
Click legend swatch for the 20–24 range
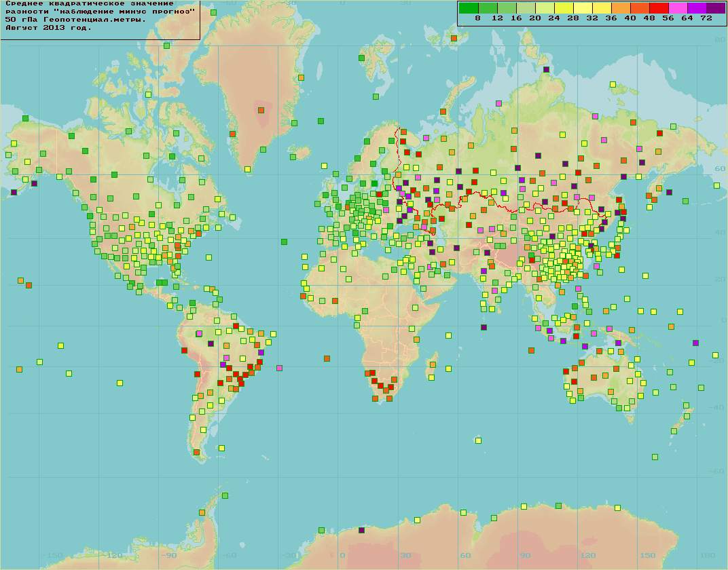tap(545, 8)
